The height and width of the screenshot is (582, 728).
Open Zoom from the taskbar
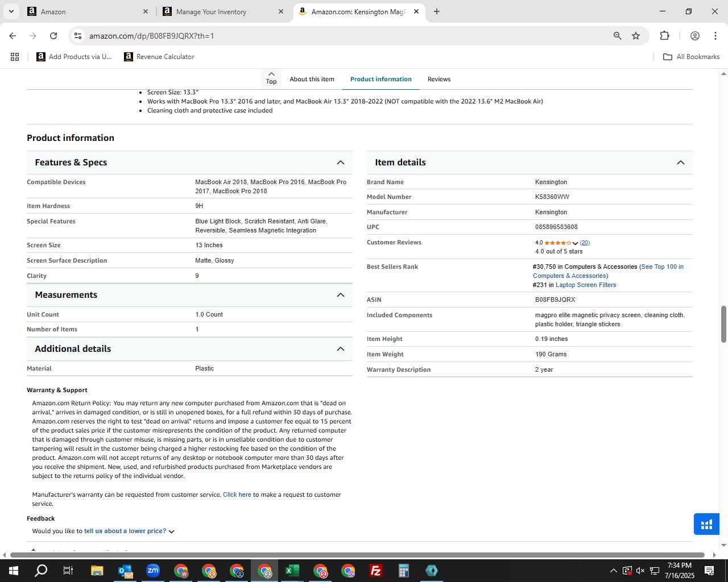tap(153, 571)
